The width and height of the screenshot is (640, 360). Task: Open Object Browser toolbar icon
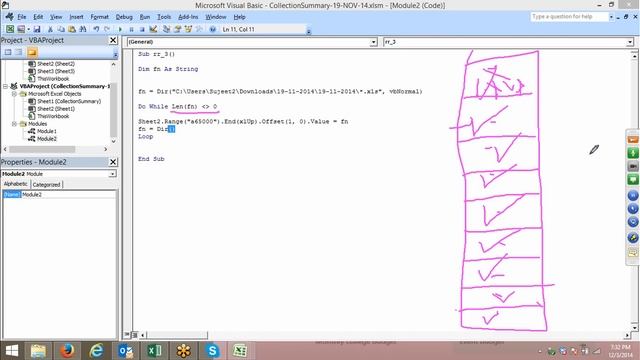[188, 29]
